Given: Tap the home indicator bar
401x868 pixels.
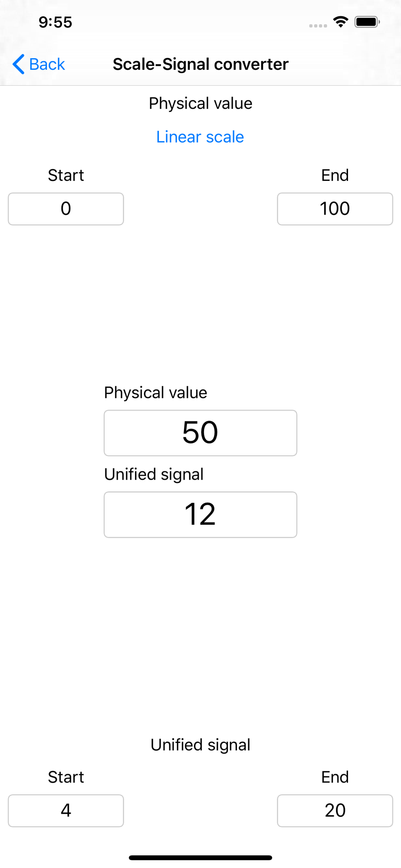Looking at the screenshot, I should [x=200, y=858].
